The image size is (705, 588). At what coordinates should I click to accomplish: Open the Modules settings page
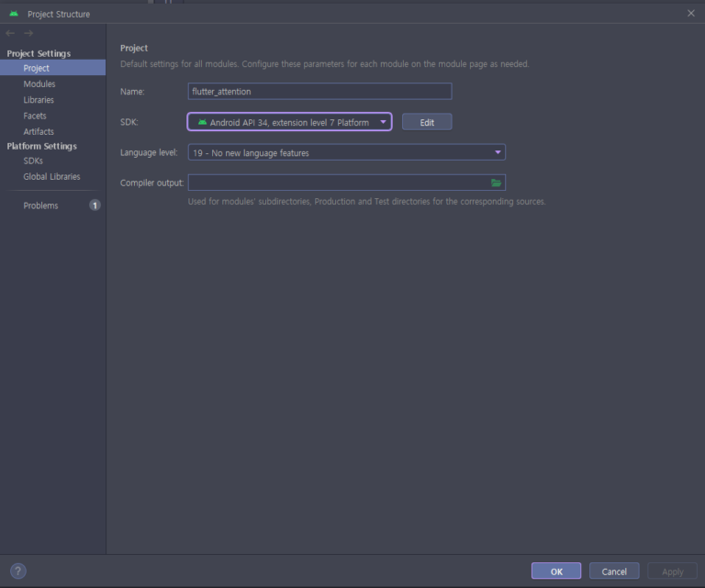(x=39, y=83)
